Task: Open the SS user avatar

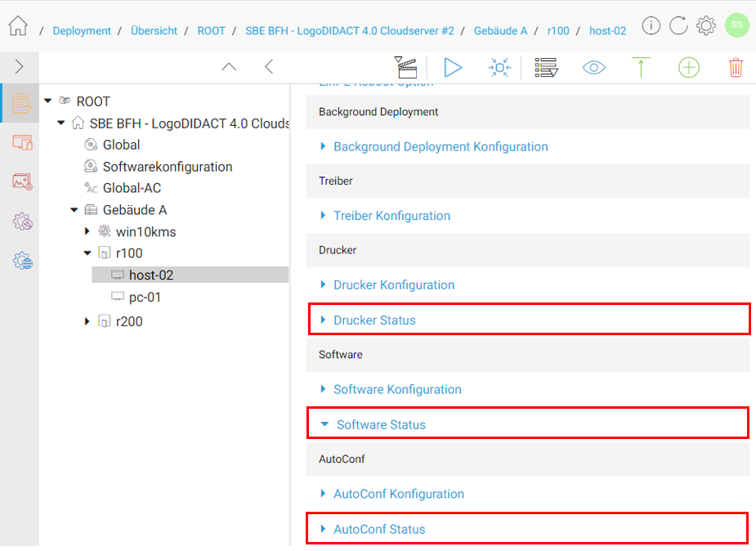Action: coord(736,25)
